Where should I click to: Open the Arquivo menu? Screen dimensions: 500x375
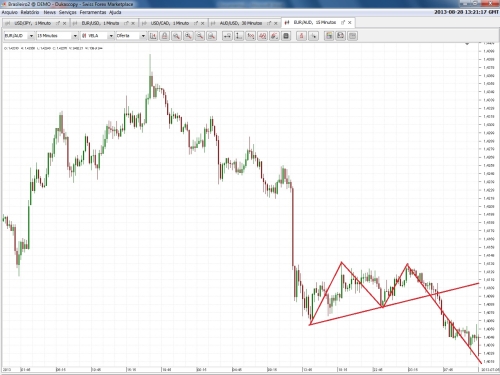tap(10, 12)
